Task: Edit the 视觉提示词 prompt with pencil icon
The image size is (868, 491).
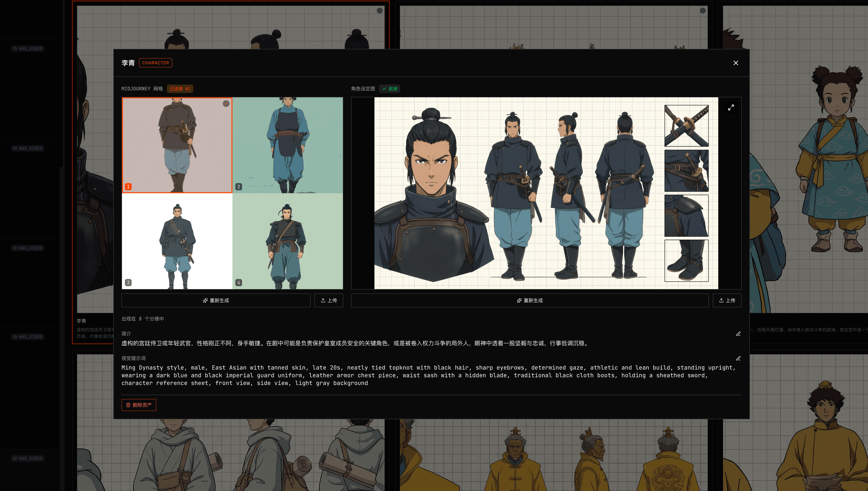Action: 738,358
